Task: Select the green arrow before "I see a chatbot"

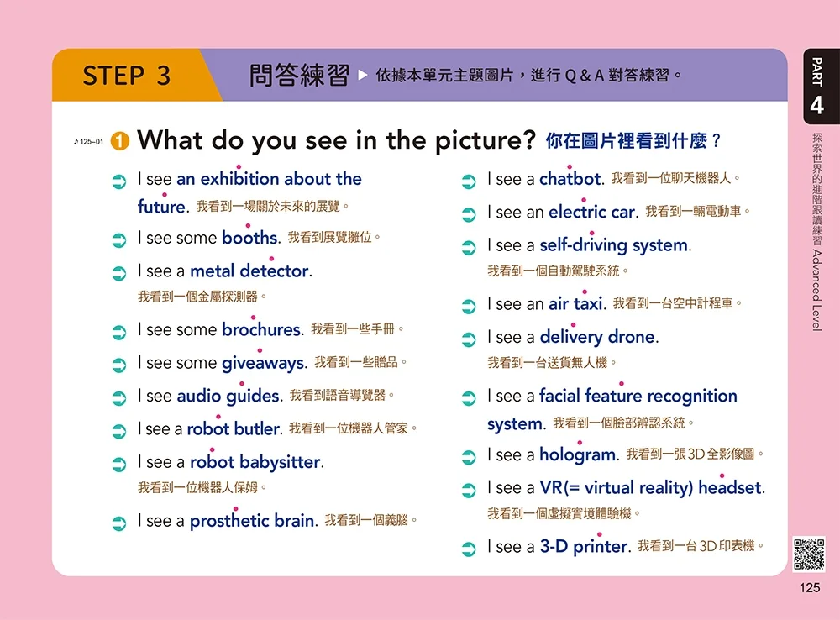Action: coord(469,181)
